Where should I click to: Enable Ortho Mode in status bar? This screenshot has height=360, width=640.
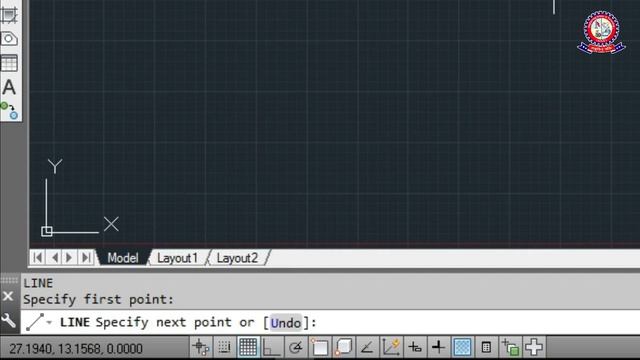coord(271,347)
